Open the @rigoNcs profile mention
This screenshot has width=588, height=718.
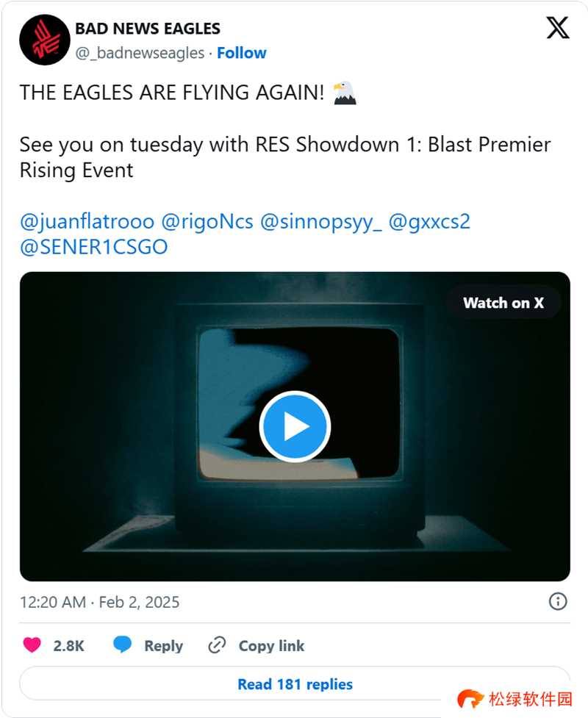point(207,221)
